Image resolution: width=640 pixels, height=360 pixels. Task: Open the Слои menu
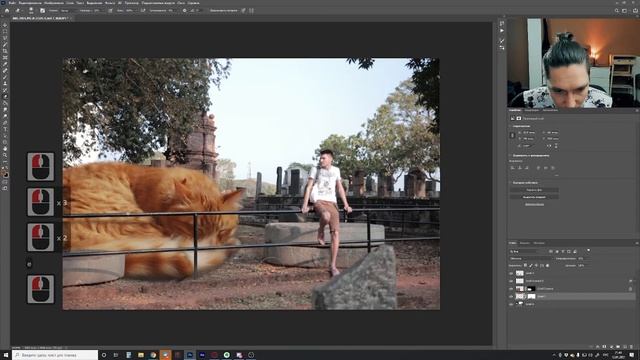click(x=71, y=3)
